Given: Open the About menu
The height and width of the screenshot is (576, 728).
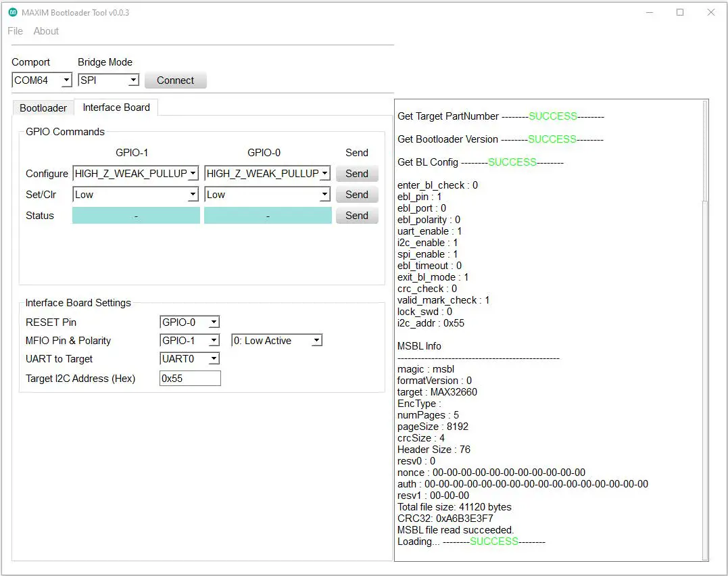Looking at the screenshot, I should 45,30.
